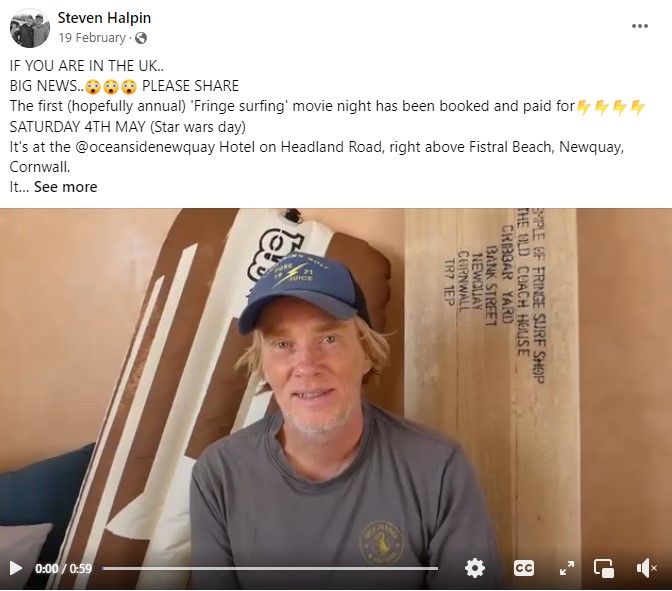The height and width of the screenshot is (591, 672).
Task: Click the video time 0:00 / 0:59
Action: pos(63,568)
